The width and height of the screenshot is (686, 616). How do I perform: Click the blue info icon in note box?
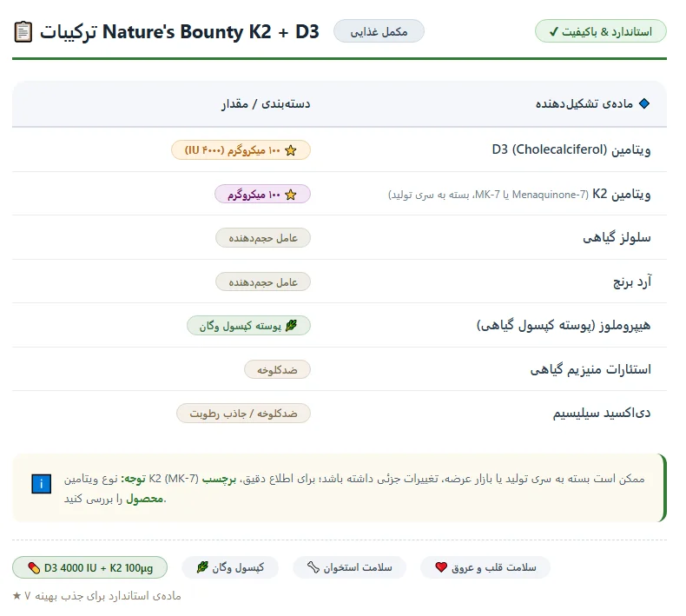[42, 484]
